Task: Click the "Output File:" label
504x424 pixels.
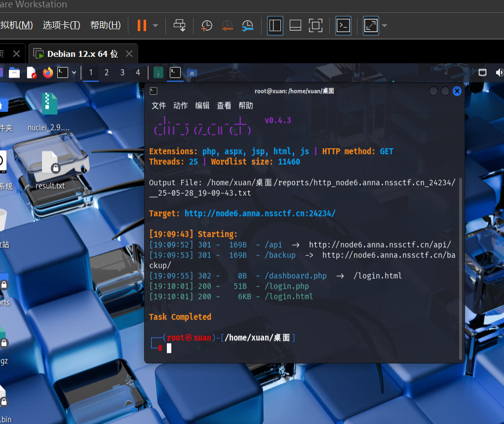Action: coord(176,183)
